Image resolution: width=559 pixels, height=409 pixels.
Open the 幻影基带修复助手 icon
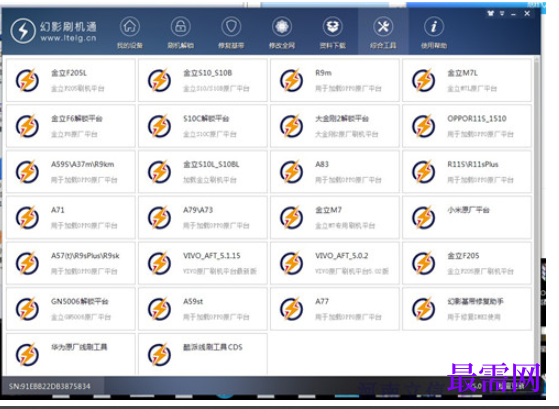pyautogui.click(x=424, y=309)
